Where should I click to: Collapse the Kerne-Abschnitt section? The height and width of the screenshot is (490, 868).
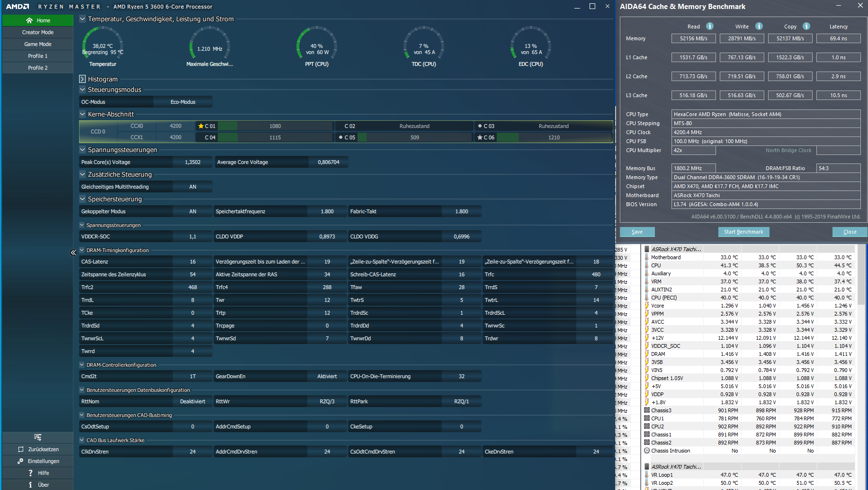click(x=82, y=114)
